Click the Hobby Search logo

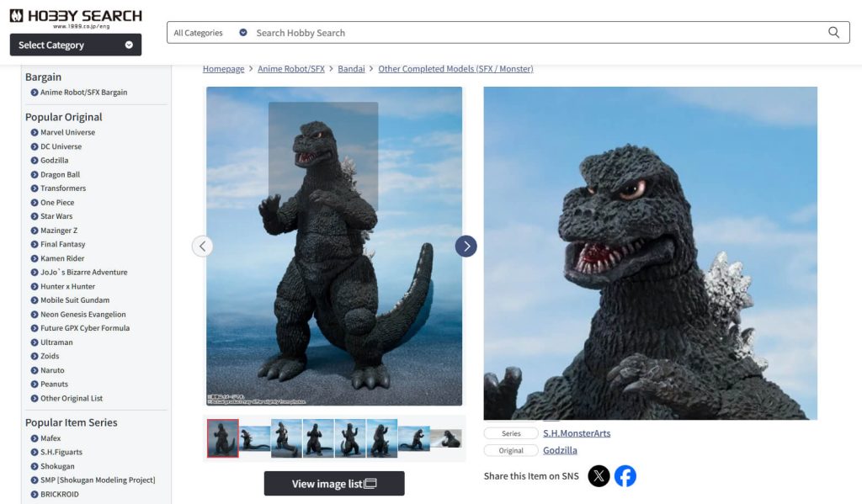pos(76,15)
